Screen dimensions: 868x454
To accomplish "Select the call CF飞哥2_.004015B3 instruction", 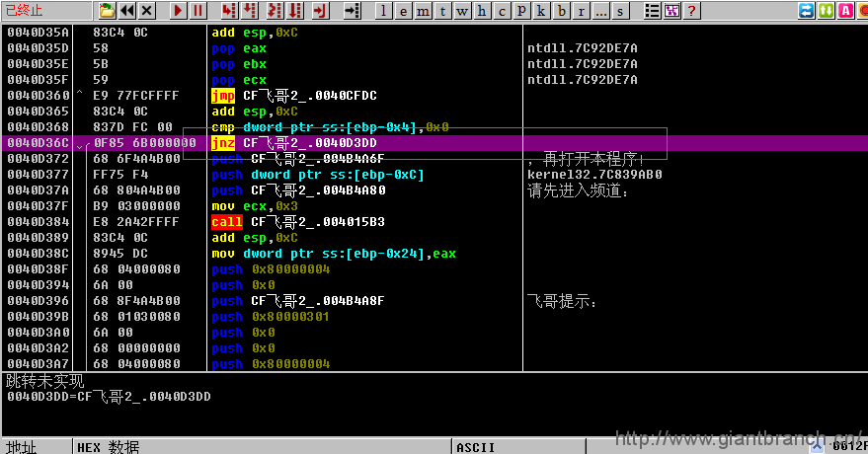I will [298, 222].
